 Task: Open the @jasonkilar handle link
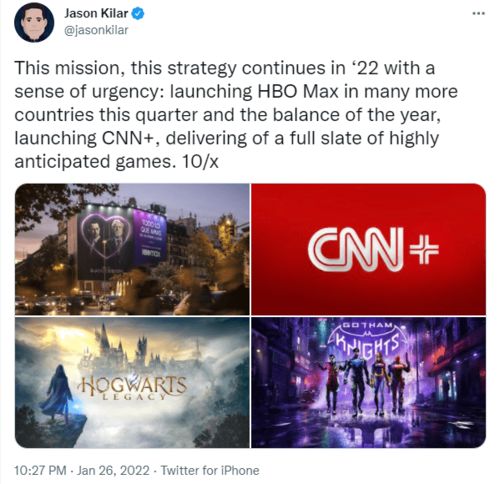pyautogui.click(x=96, y=30)
